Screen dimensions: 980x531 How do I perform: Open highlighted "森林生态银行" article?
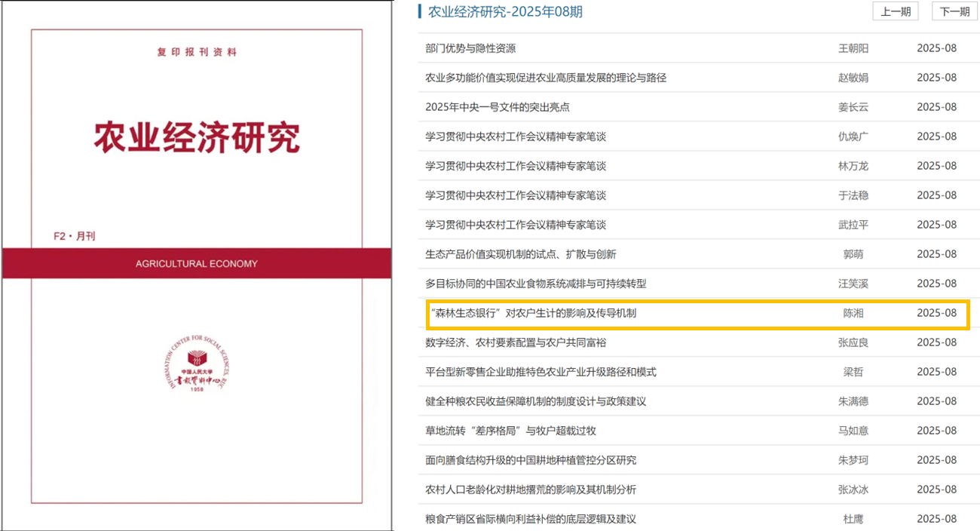[x=532, y=313]
